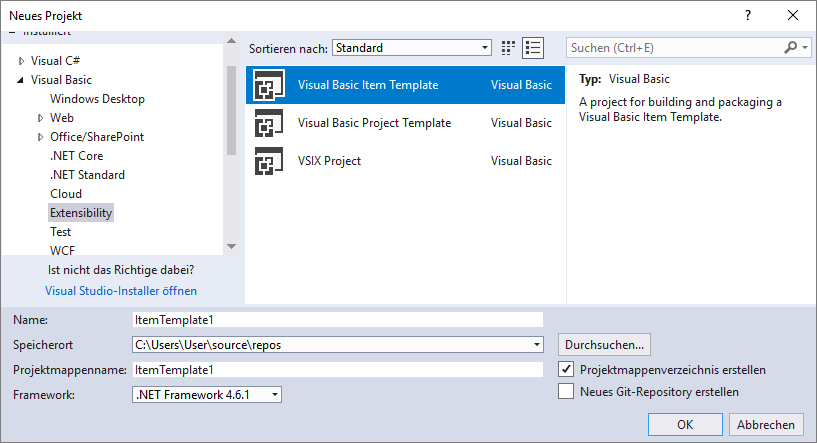
Task: Open the Framework version dropdown
Action: click(274, 395)
